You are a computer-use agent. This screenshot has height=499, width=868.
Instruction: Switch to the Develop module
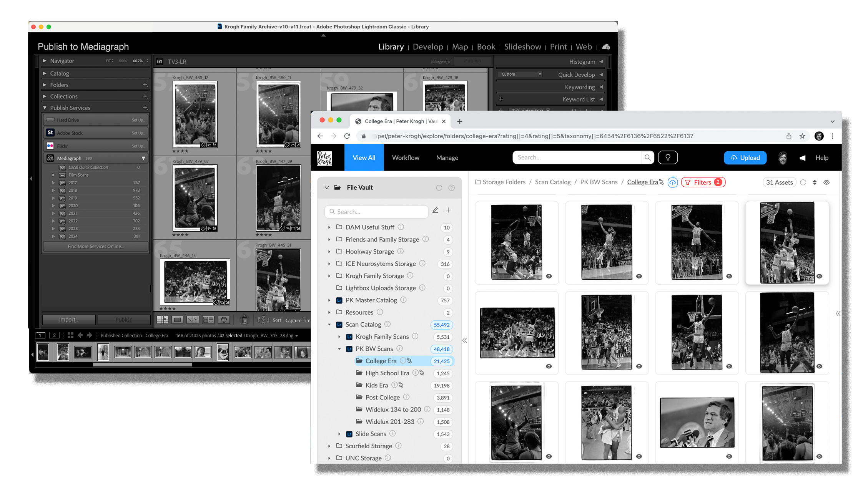pyautogui.click(x=427, y=47)
